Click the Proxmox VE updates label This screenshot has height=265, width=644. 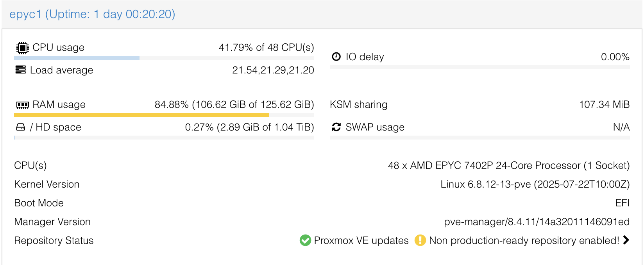(x=361, y=240)
